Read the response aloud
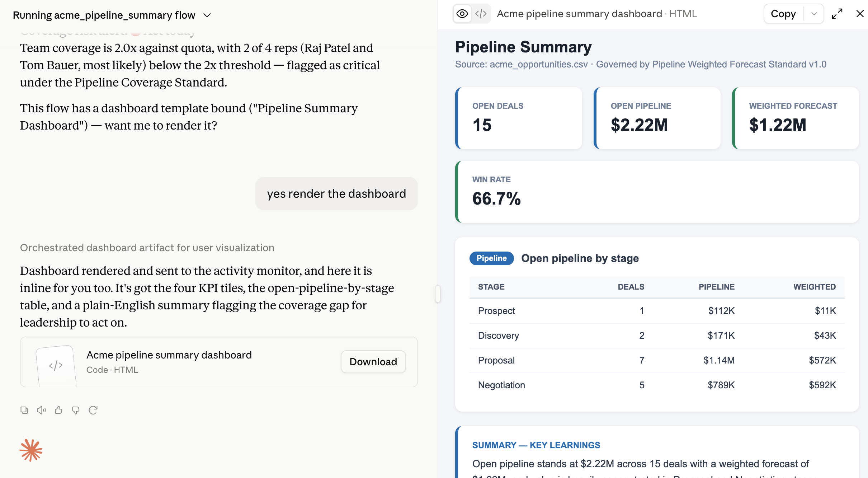 click(41, 410)
